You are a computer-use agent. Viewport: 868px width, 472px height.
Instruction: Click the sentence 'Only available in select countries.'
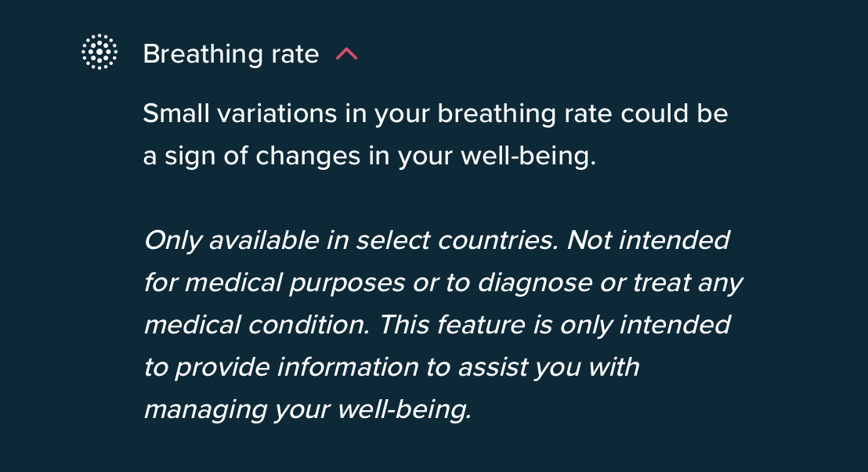pos(352,241)
